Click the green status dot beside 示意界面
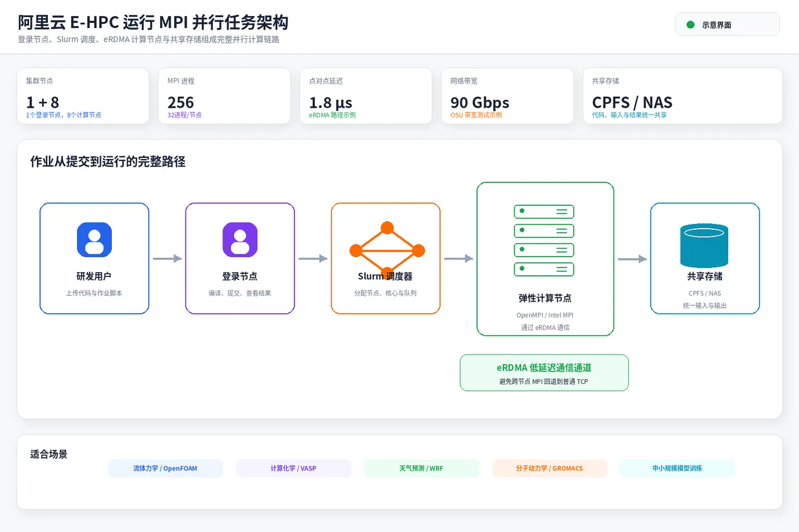Screen dimensions: 799x532 tap(691, 25)
